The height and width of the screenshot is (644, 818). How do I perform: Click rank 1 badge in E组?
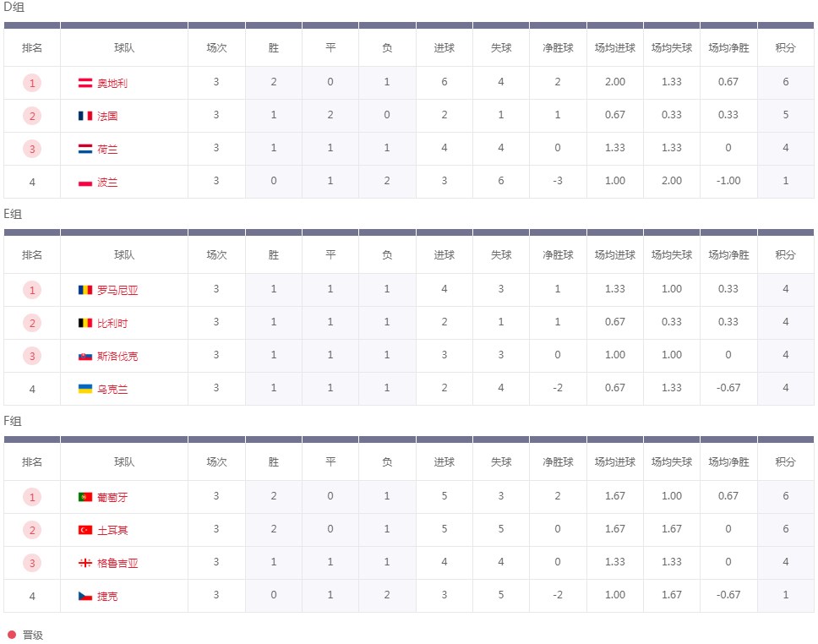32,290
